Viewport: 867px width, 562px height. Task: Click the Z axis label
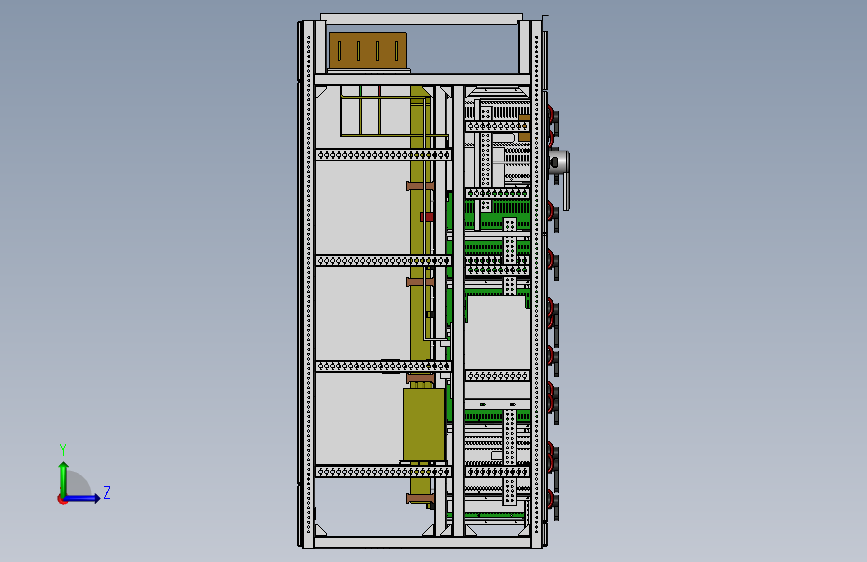(x=107, y=492)
